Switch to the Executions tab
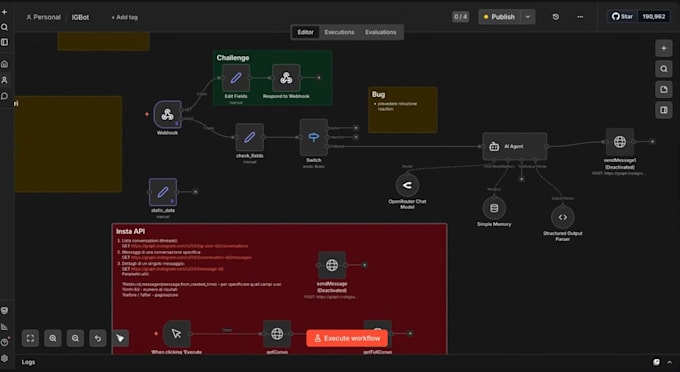Viewport: 680px width, 372px height. [339, 32]
